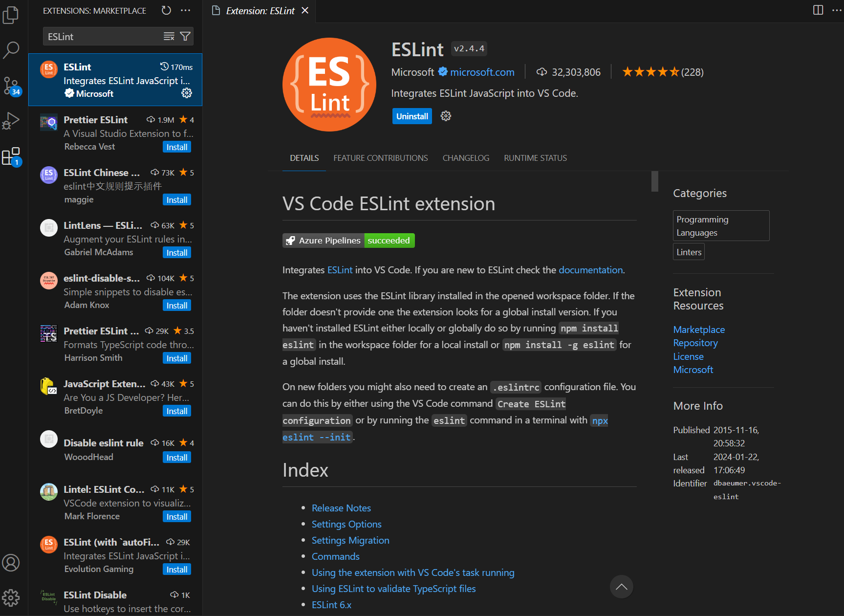
Task: Close the Extension: ESLint tab
Action: (305, 10)
